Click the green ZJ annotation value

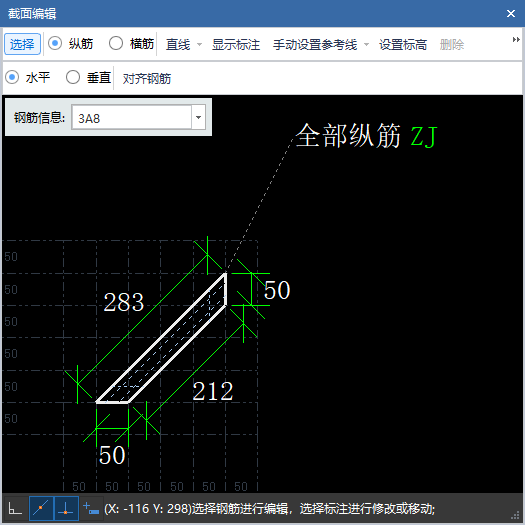pyautogui.click(x=424, y=137)
